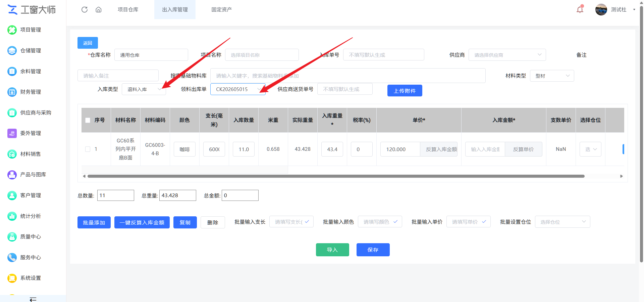The image size is (644, 302).
Task: Open the 材料类型 dropdown
Action: (x=552, y=76)
